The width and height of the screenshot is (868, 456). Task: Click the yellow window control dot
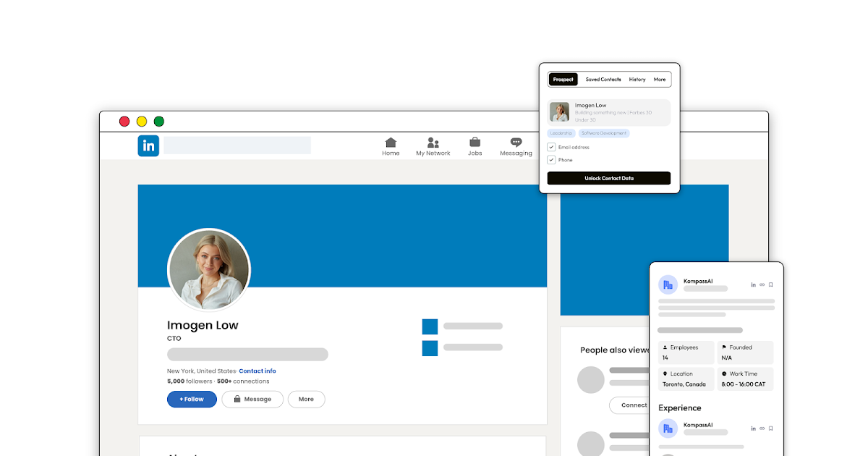tap(142, 122)
